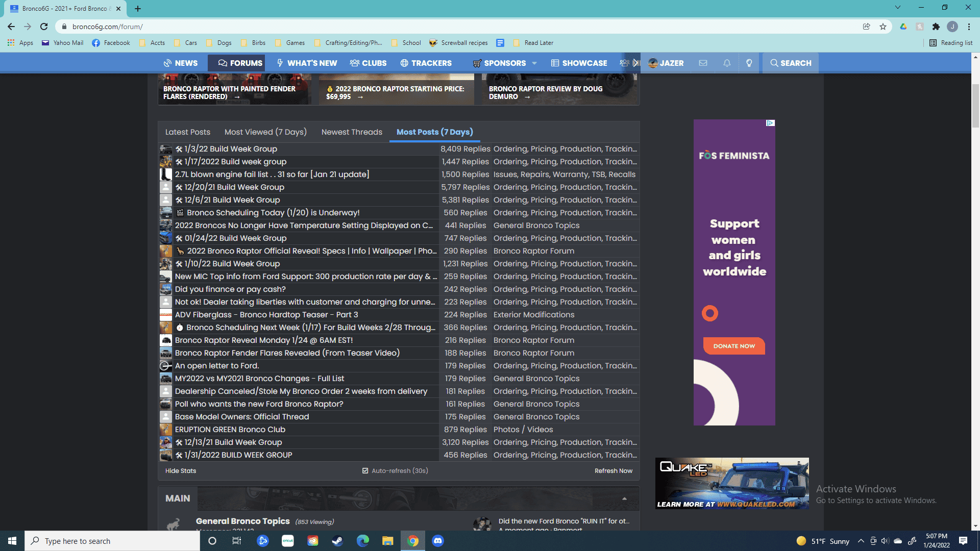The height and width of the screenshot is (551, 980).
Task: Open the Screwball recipes bookmark
Action: point(458,43)
